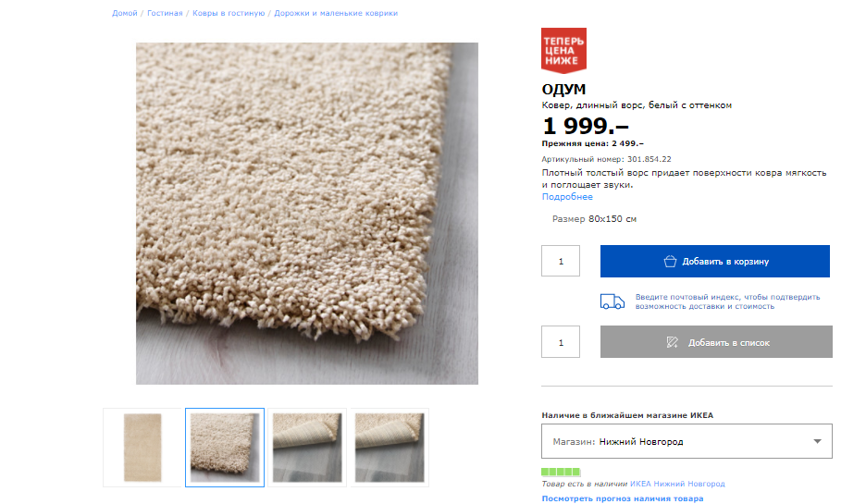
Task: Open 'Посмотреть прогноз наличия товара' link
Action: (x=622, y=498)
